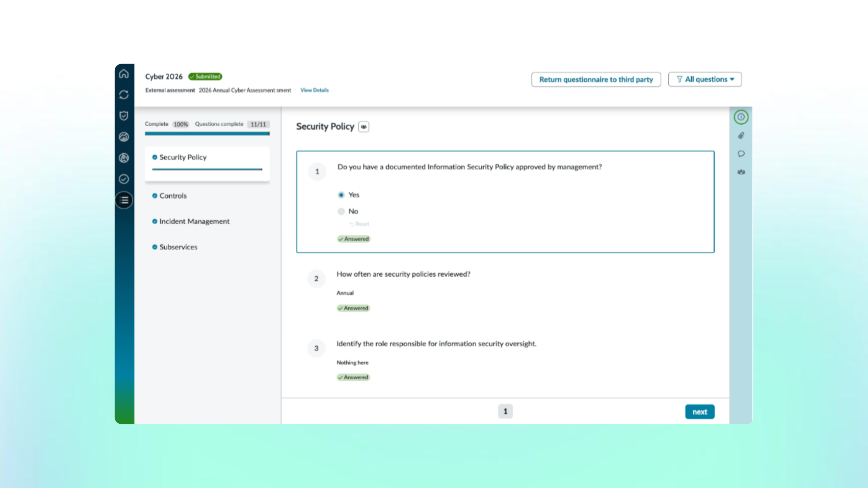Screen dimensions: 868x488
Task: Click the Submitted status badge
Action: (x=205, y=77)
